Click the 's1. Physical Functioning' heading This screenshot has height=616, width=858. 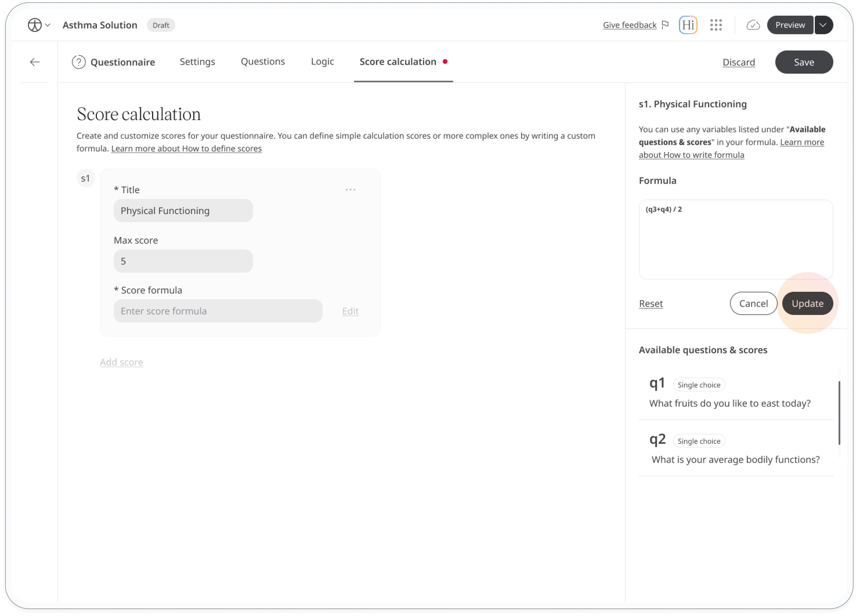[x=693, y=104]
